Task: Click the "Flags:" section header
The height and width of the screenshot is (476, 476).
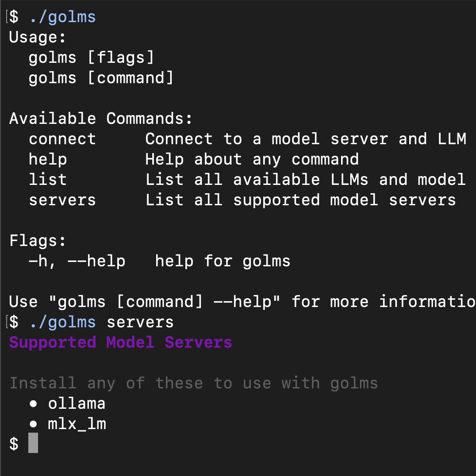Action: (x=38, y=241)
